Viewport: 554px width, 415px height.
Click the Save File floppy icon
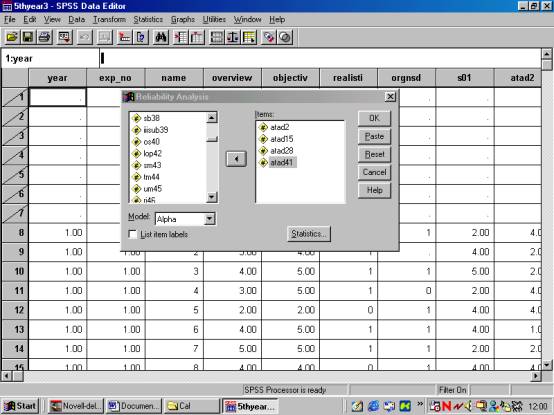click(x=28, y=37)
